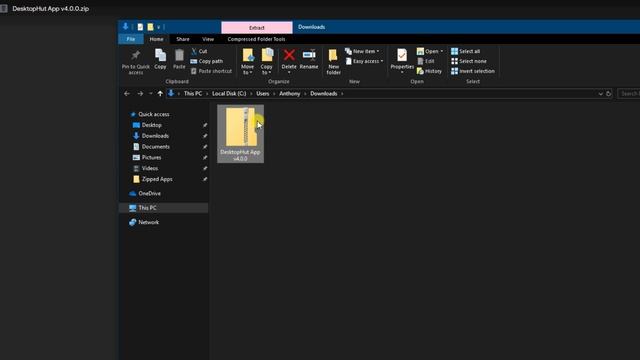
Task: Refresh the current folder
Action: click(x=608, y=93)
